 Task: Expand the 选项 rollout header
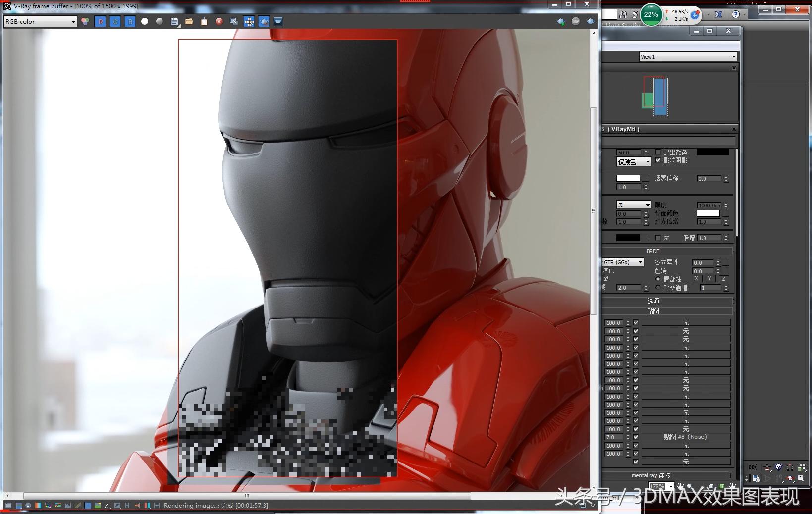(653, 301)
